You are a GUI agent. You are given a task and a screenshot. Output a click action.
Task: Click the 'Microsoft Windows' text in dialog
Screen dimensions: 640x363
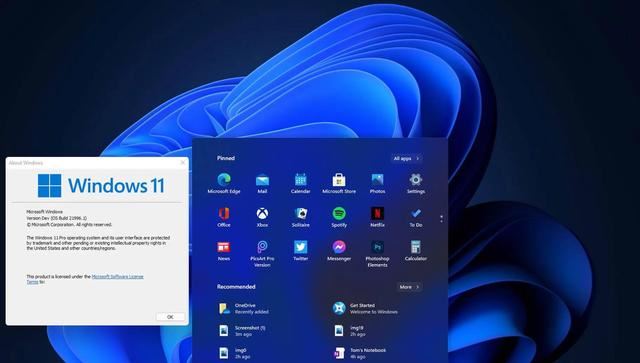point(44,212)
